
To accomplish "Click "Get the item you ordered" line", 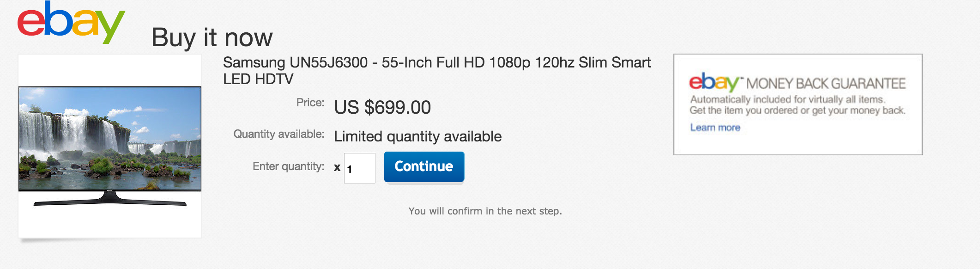I will (x=797, y=110).
